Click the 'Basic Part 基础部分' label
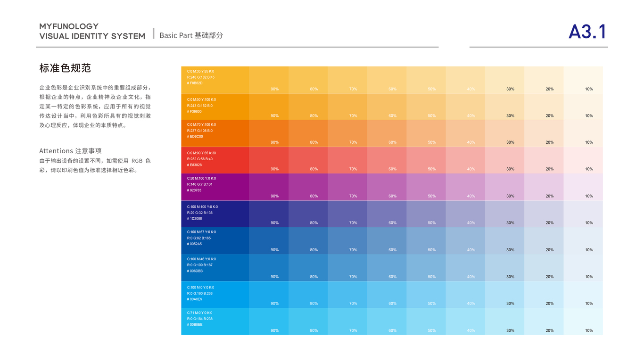Viewport: 644px width, 362px height. tap(191, 35)
